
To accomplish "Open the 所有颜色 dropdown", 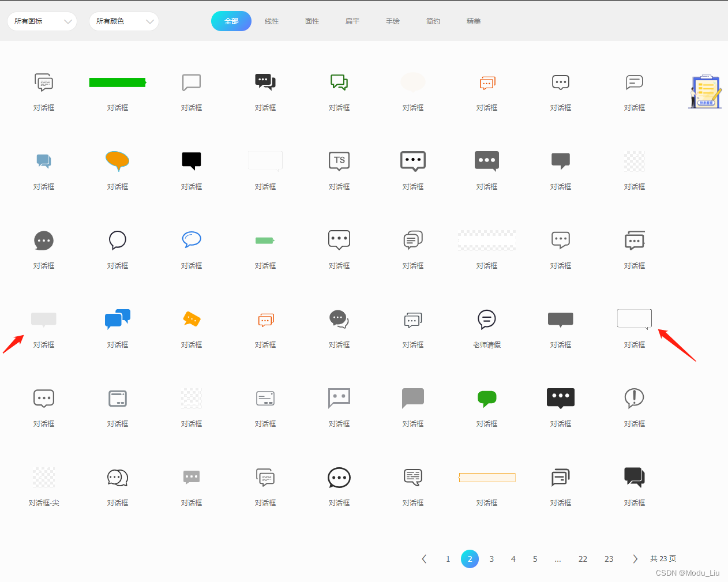I will (124, 21).
